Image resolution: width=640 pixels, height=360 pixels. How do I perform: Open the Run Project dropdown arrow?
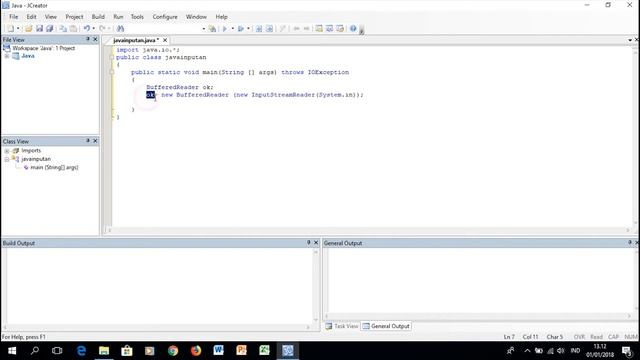pyautogui.click(x=248, y=29)
